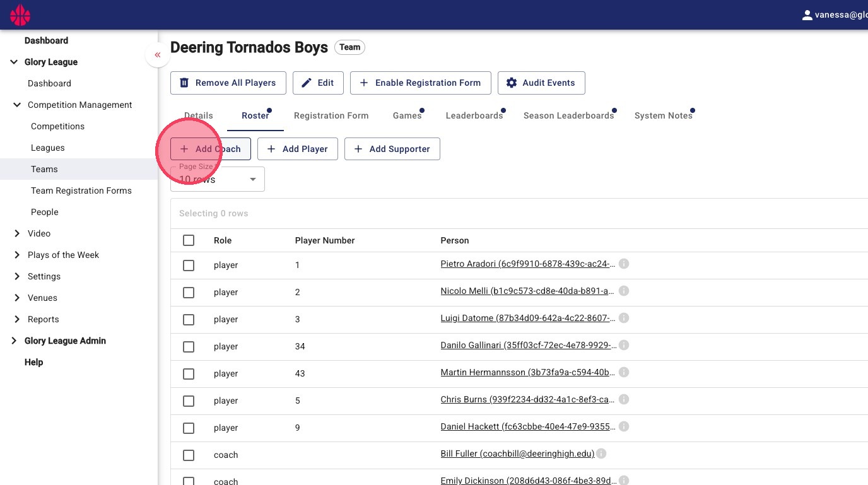Viewport: 868px width, 485px height.
Task: Open the Registration Form tab
Action: point(331,115)
